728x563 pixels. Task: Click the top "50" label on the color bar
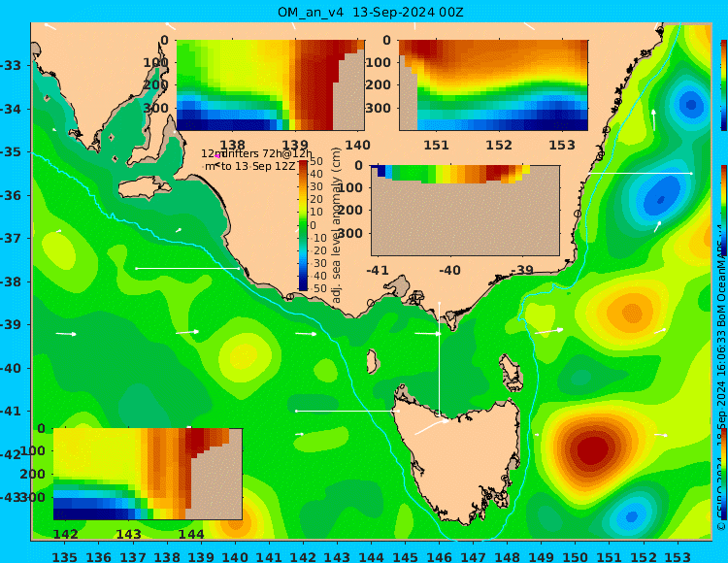(x=316, y=161)
